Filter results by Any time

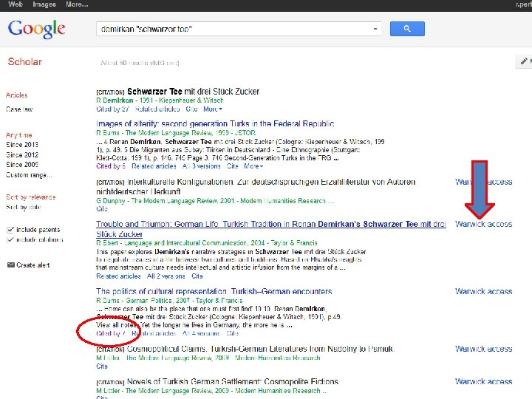(18, 135)
